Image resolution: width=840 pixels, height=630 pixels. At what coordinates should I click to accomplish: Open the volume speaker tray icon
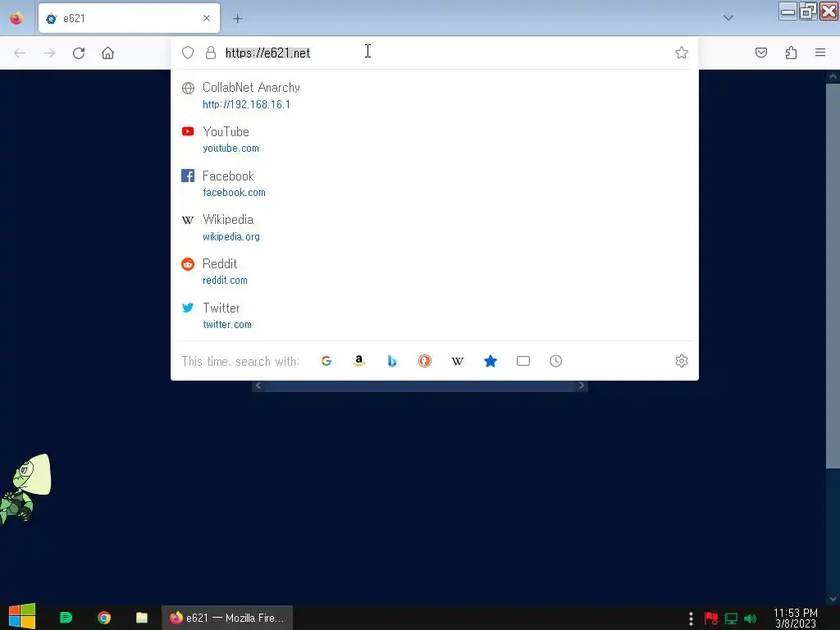750,619
